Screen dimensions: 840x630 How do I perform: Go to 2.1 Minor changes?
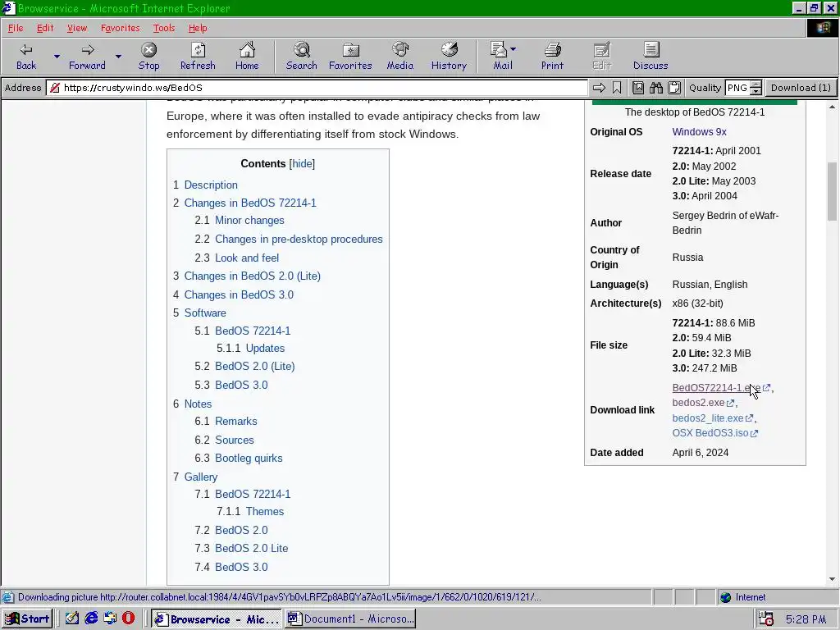click(249, 220)
